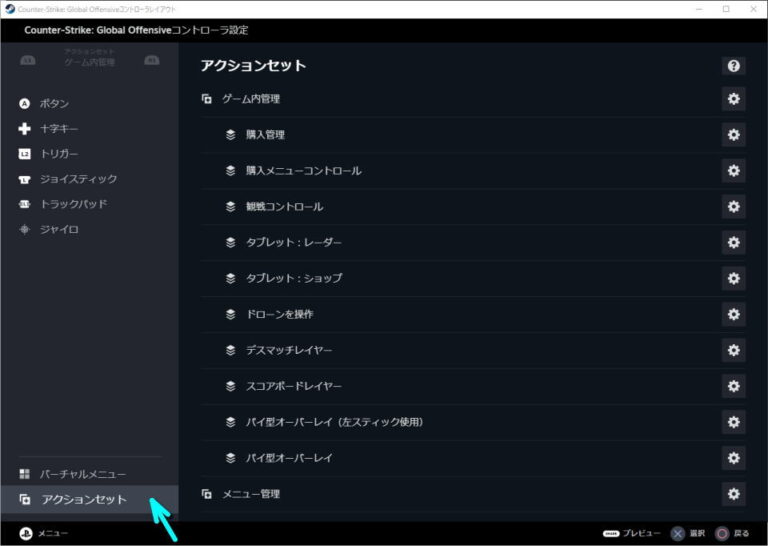The height and width of the screenshot is (546, 768).
Task: Open gear settings for 購入管理 layer
Action: (733, 135)
